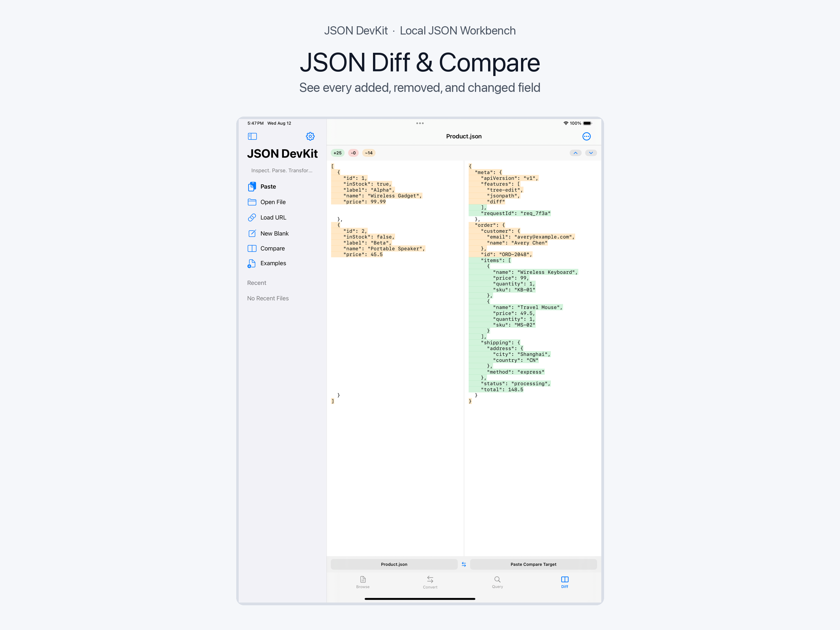The image size is (840, 630).
Task: Click the No Recent Files label
Action: coord(268,299)
